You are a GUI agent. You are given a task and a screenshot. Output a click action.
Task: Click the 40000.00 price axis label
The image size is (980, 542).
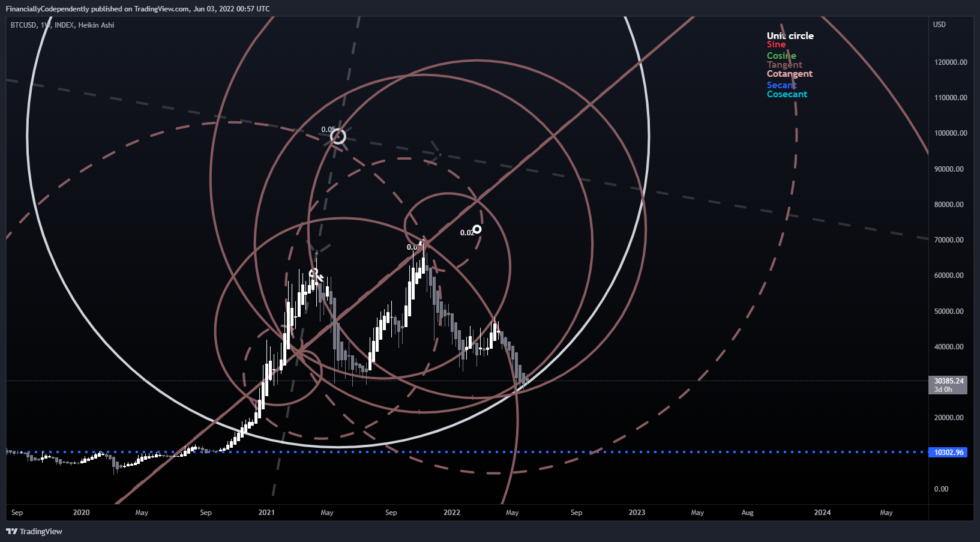coord(949,347)
